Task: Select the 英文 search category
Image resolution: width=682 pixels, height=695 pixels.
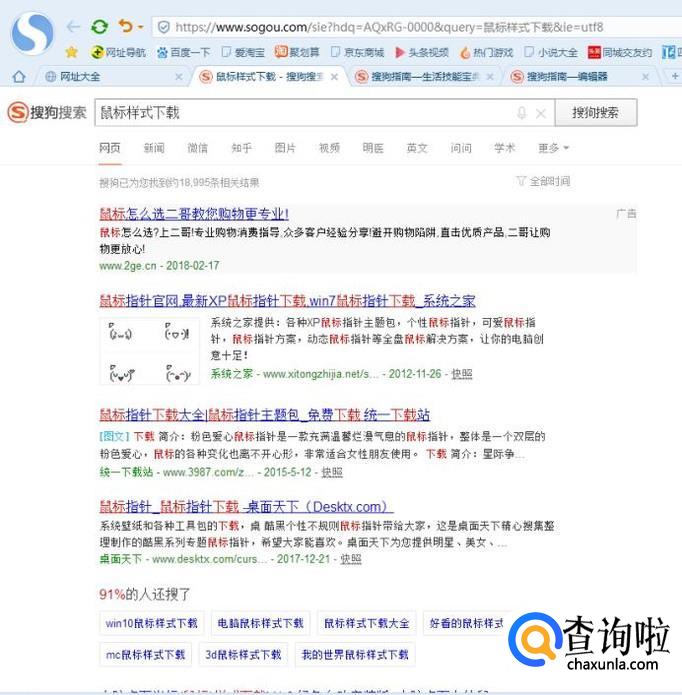Action: (417, 148)
